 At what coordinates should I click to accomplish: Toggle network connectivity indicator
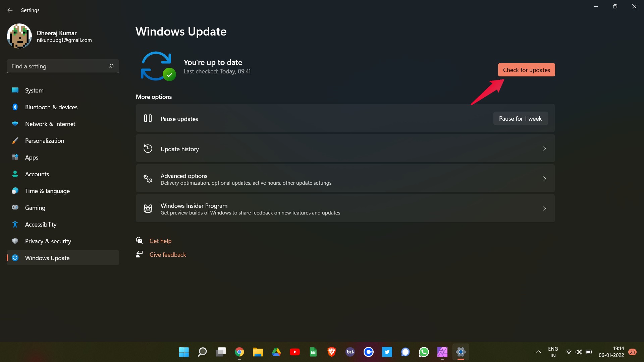(569, 351)
